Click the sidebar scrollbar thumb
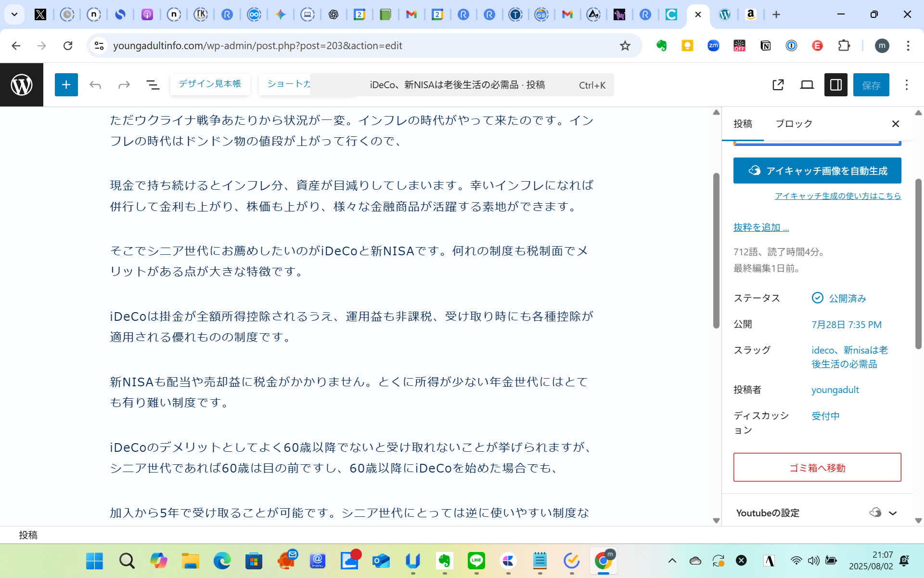Screen dimensions: 924x578 (918, 264)
